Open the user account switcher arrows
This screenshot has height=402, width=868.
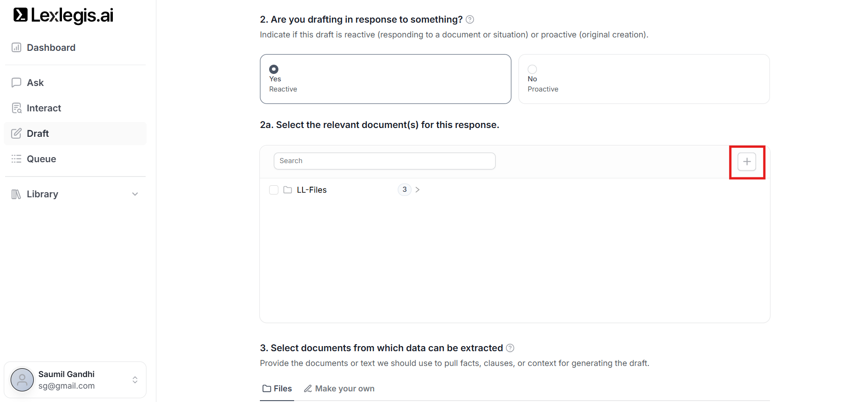[135, 380]
